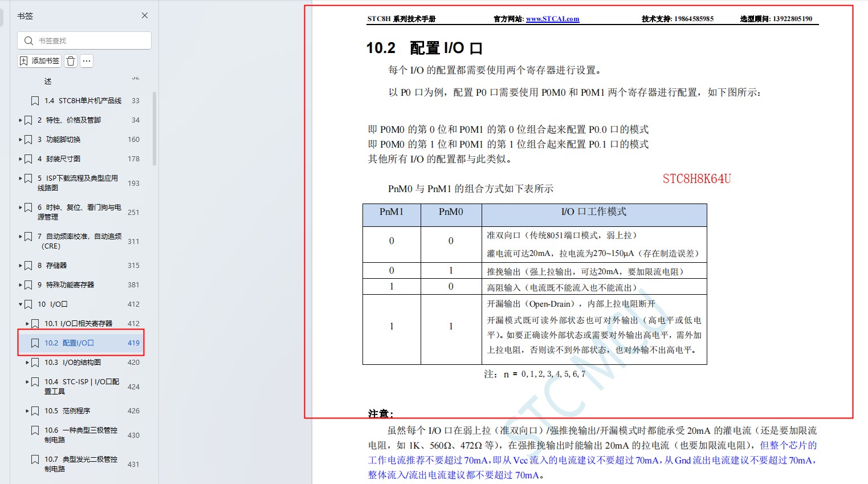The image size is (868, 484).
Task: Click the bookmark panel vertical scrollbar
Action: pos(154,128)
